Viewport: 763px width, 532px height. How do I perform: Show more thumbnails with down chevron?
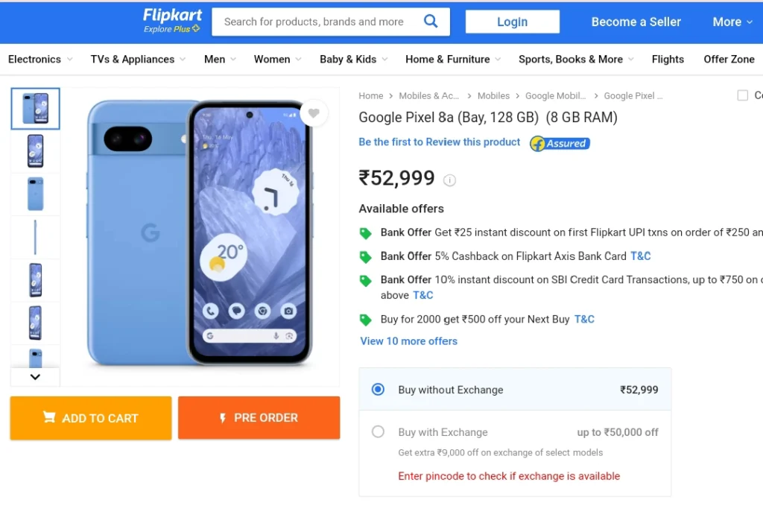point(35,377)
